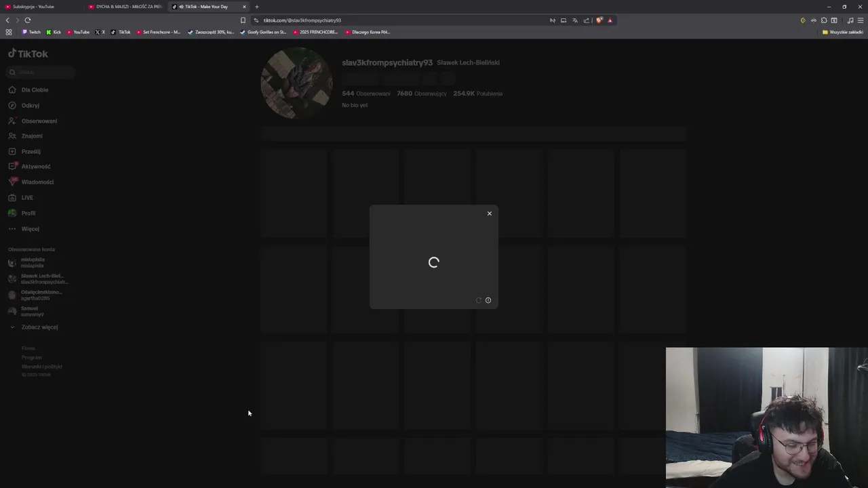Open Prześlij upload page
868x488 pixels.
pyautogui.click(x=24, y=151)
